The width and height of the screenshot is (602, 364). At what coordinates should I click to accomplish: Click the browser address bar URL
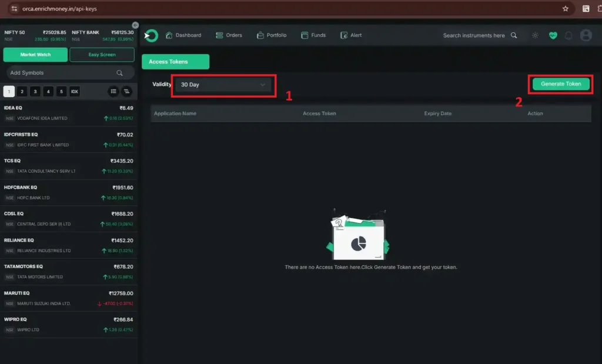coord(59,8)
